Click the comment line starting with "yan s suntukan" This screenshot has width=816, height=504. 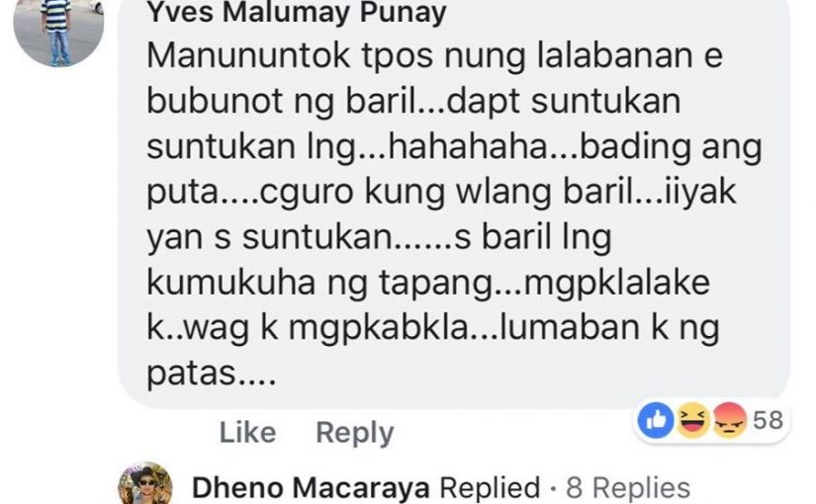pos(379,238)
